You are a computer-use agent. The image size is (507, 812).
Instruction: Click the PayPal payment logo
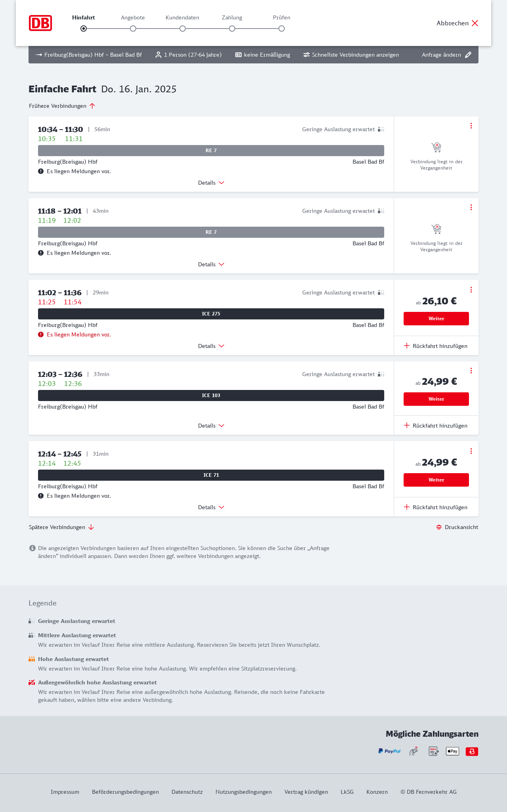pos(389,751)
